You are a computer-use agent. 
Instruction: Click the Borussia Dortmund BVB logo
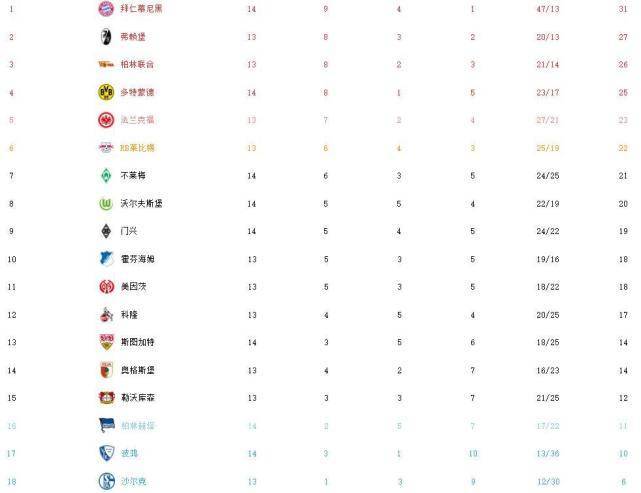point(106,92)
